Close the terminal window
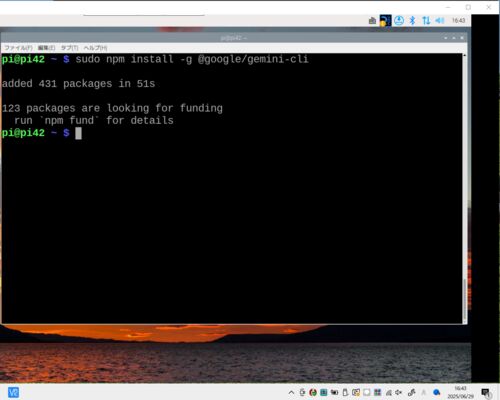Screen dimensions: 500x400 (462, 38)
